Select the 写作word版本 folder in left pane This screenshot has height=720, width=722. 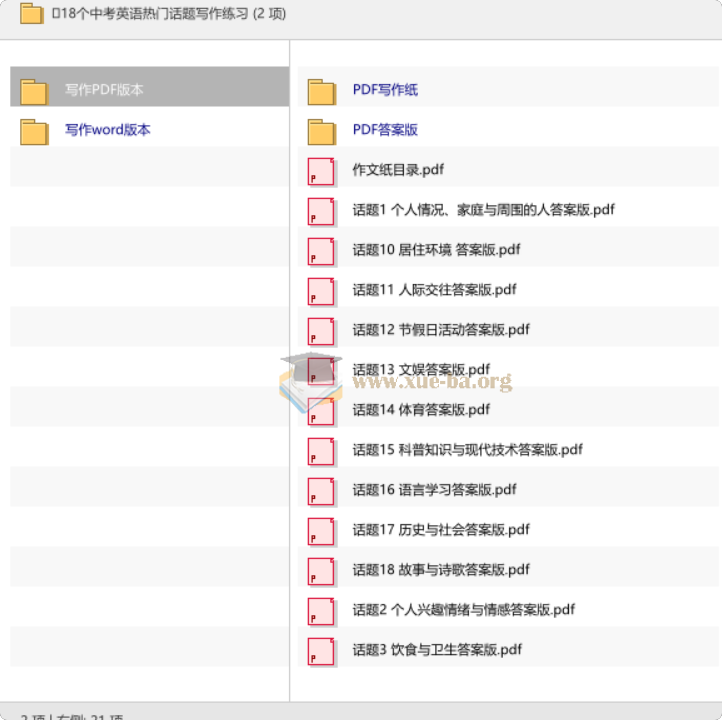click(x=108, y=130)
